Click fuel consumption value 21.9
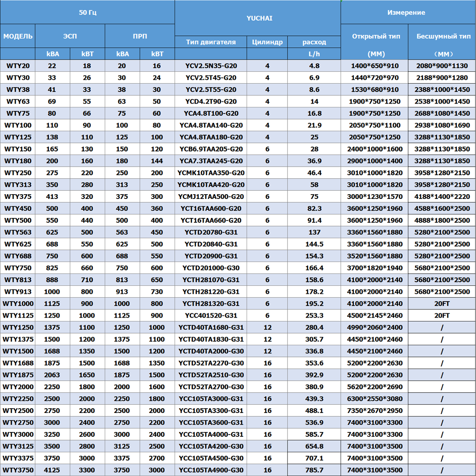476x476 pixels. pyautogui.click(x=314, y=125)
